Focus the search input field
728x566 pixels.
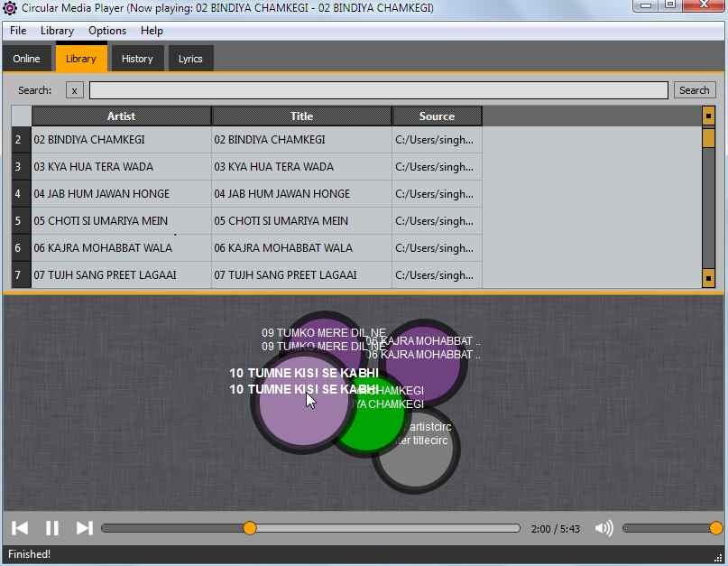[378, 90]
